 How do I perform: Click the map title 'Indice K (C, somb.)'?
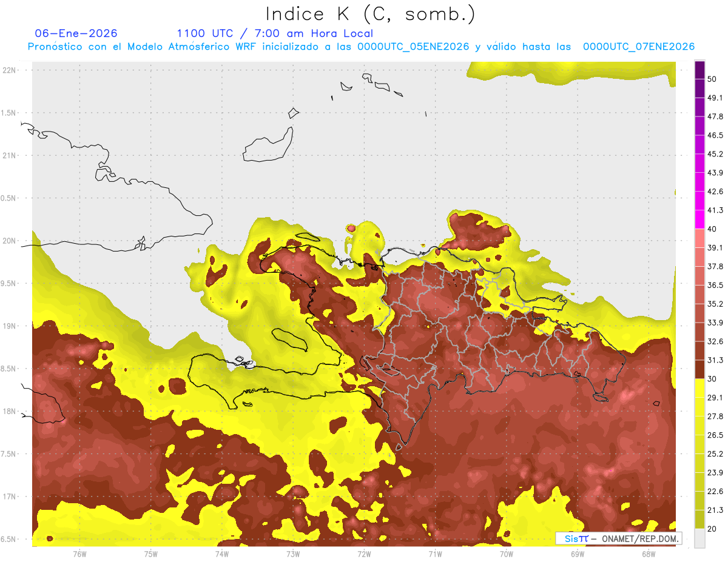coord(371,13)
